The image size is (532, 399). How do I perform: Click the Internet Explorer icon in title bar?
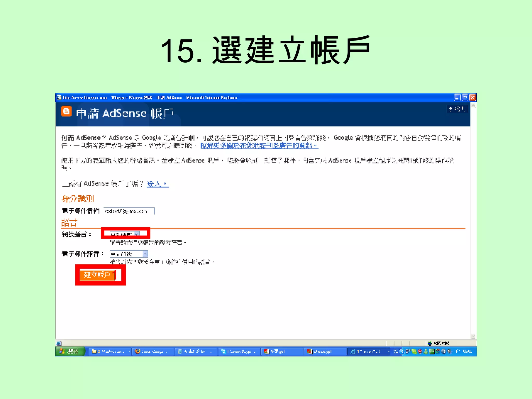coord(59,97)
